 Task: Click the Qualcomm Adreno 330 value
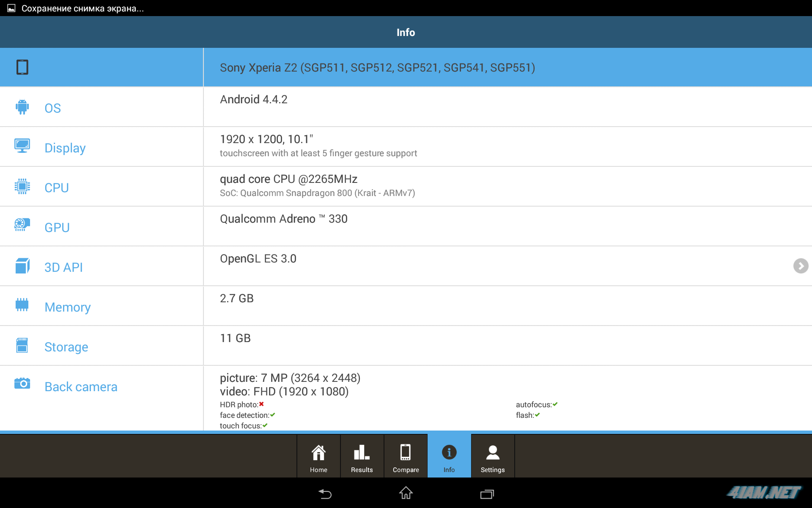point(284,219)
